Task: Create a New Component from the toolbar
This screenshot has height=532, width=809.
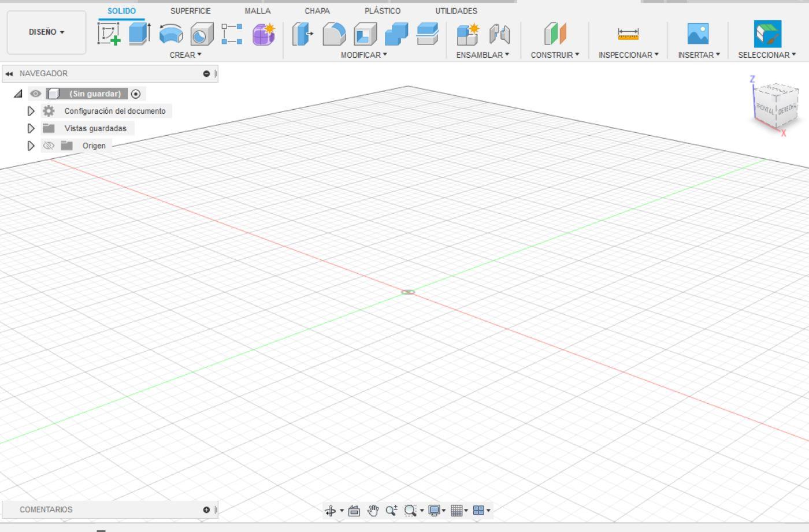Action: [x=467, y=34]
